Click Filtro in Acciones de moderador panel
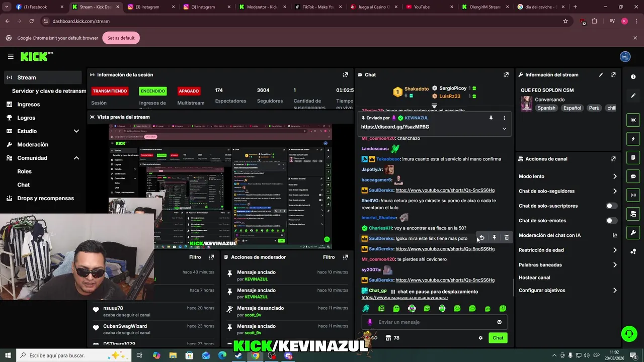Viewport: 644px width, 362px height. (x=329, y=257)
